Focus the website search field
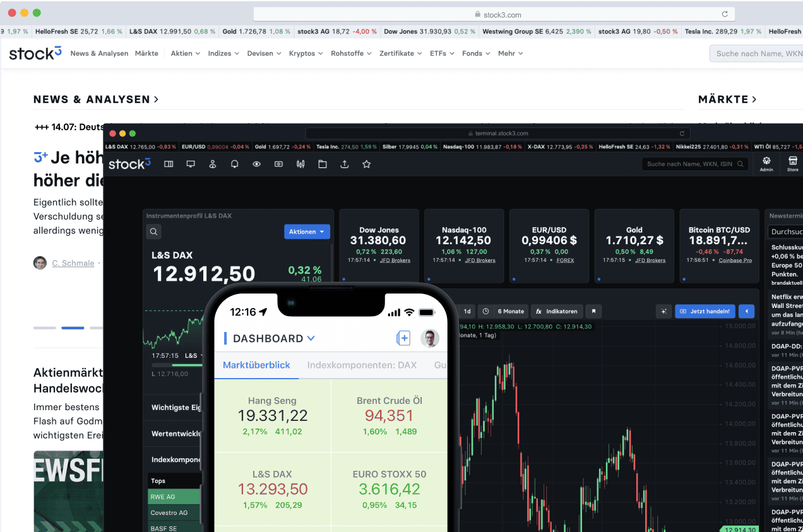803x532 pixels. (x=756, y=54)
